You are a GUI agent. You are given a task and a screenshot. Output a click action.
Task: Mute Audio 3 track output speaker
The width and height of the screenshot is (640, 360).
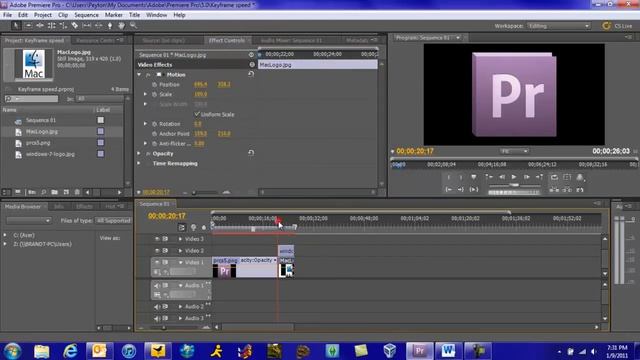157,318
